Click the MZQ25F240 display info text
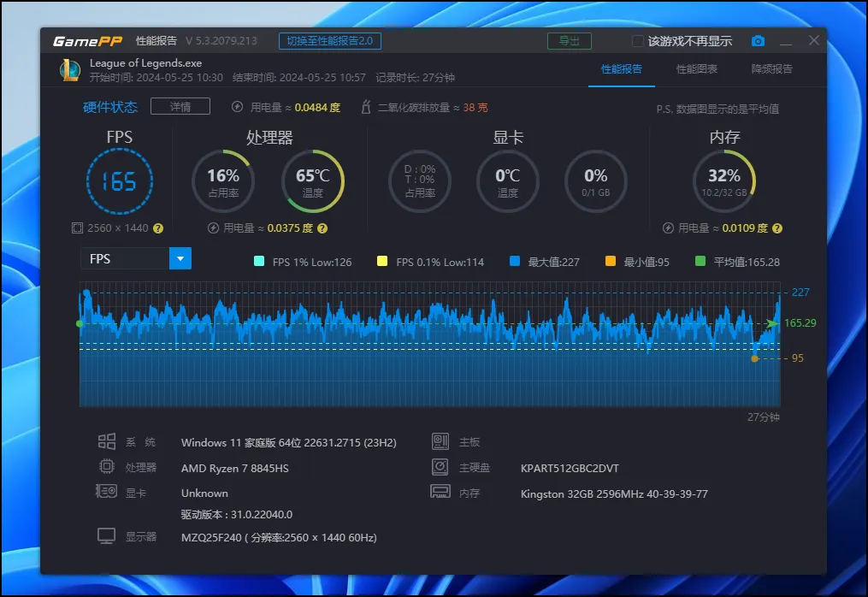 tap(279, 538)
